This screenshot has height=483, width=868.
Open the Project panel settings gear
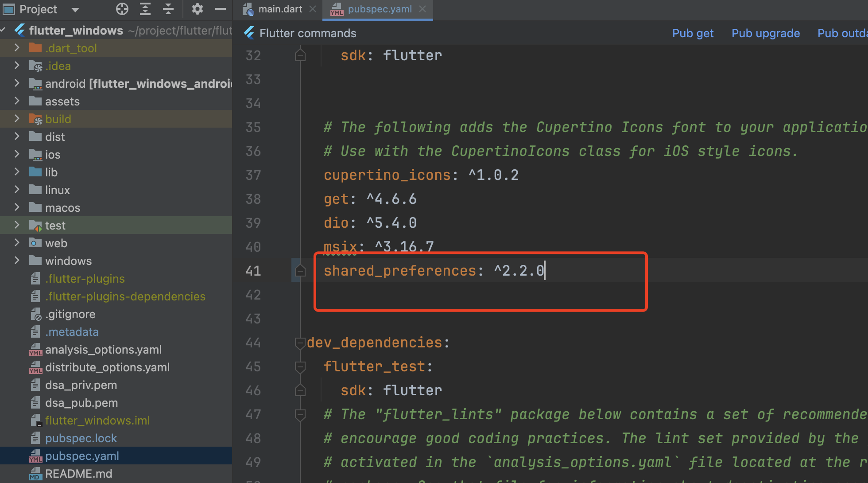[x=198, y=9]
